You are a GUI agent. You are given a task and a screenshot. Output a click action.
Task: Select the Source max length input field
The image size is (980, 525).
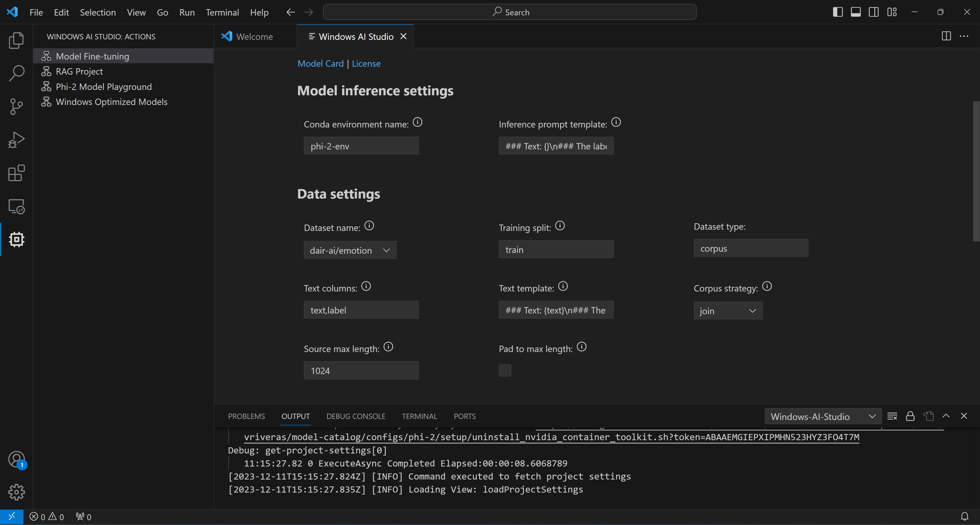[361, 370]
